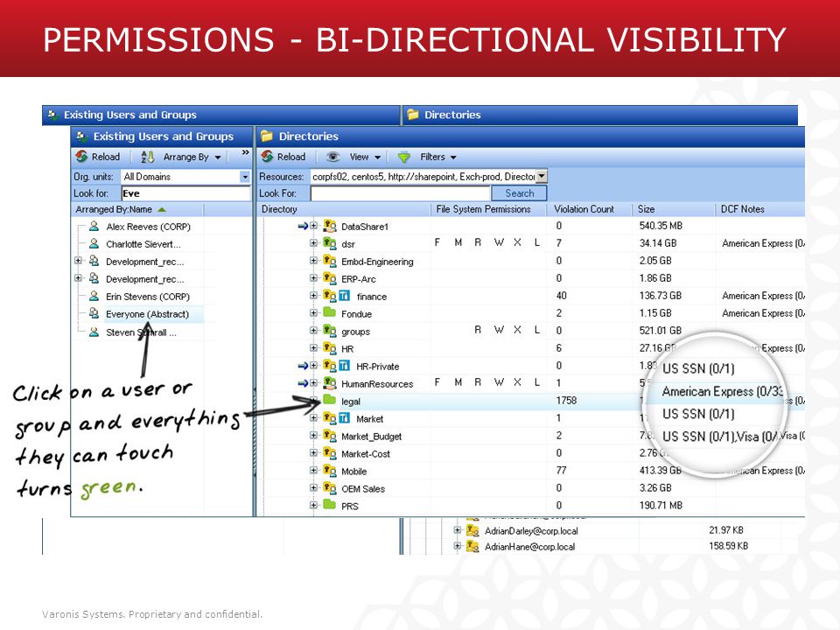Click the blue flag icon beside HR-Private

pyautogui.click(x=345, y=366)
